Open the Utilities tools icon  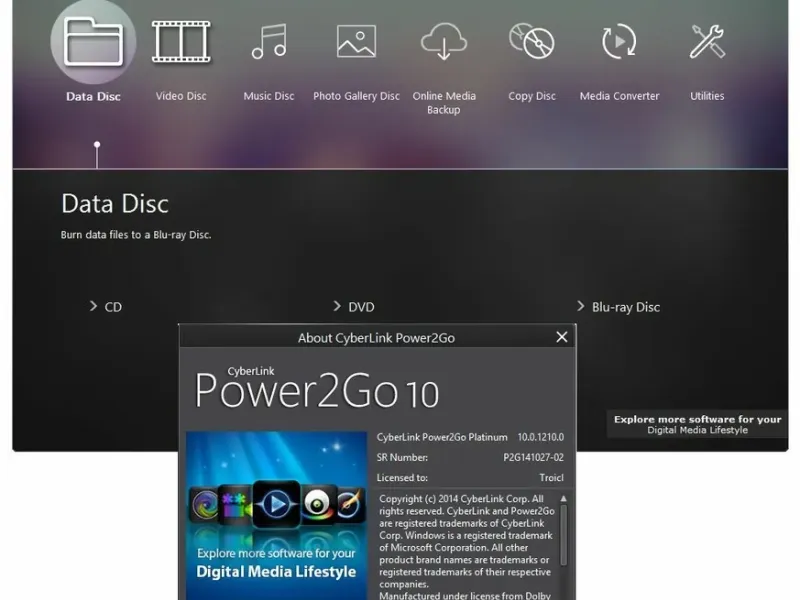coord(707,41)
